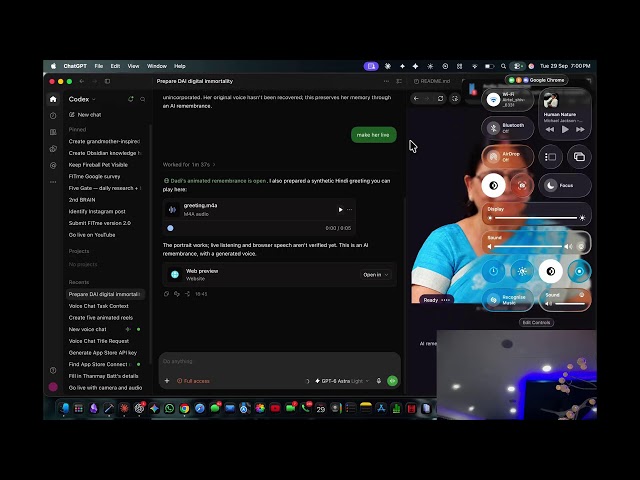640x480 pixels.
Task: Switch to the README.md tab
Action: (x=432, y=81)
